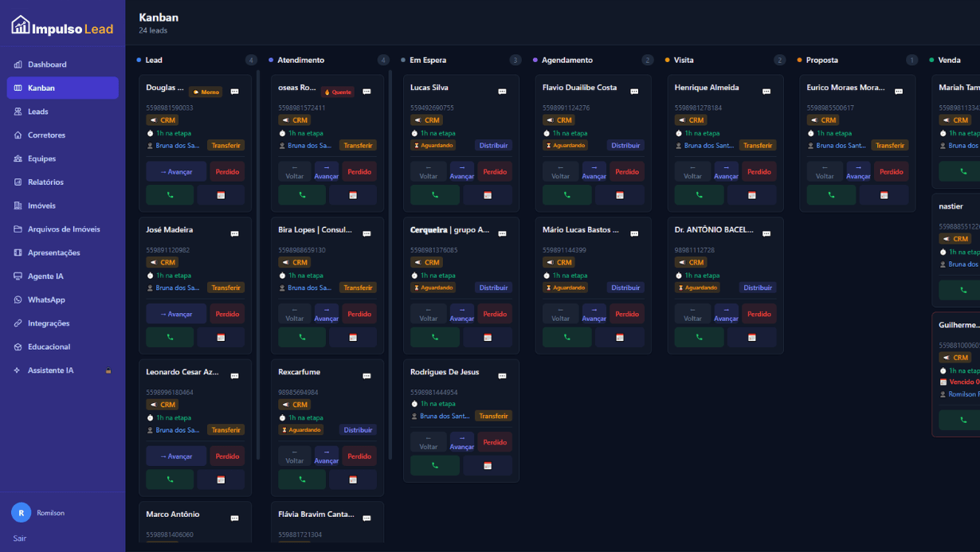This screenshot has height=552, width=980.
Task: Call José Madeira with phone button
Action: tap(170, 337)
